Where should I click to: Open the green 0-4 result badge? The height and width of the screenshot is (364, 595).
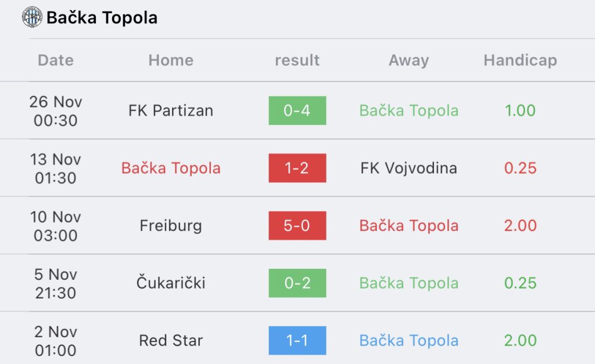coord(297,110)
